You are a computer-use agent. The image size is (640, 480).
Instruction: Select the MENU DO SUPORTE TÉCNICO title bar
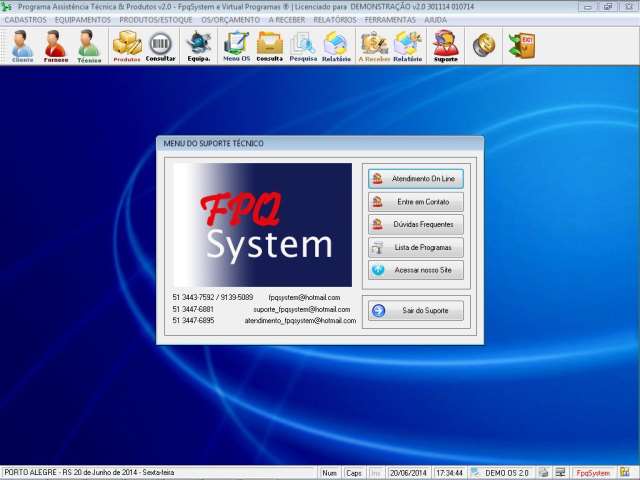click(320, 144)
